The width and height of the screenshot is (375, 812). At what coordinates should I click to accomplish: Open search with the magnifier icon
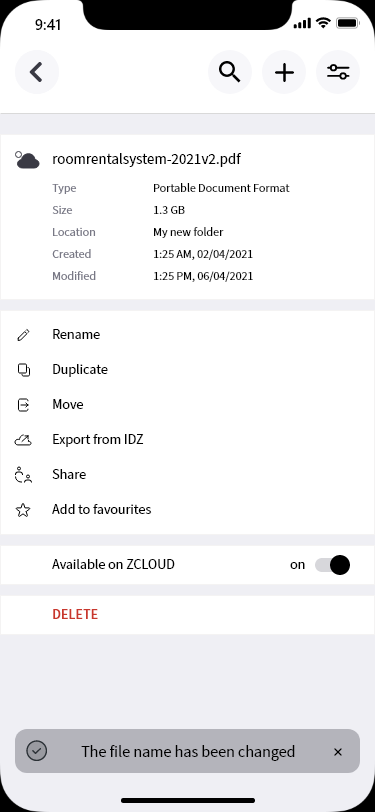[230, 72]
